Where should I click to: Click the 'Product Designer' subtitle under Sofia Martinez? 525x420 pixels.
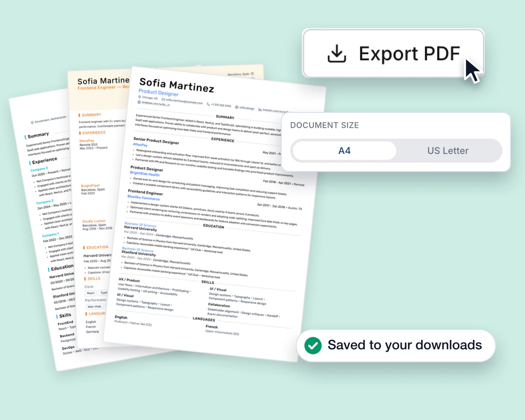coord(158,92)
